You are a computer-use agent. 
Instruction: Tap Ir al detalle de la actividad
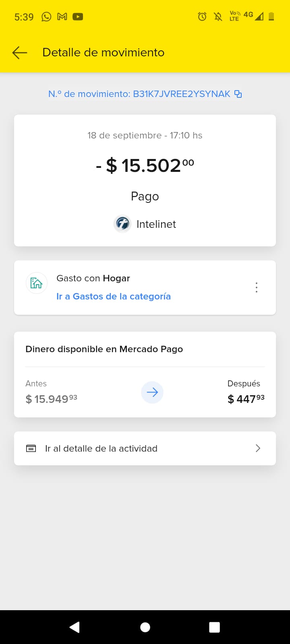[101, 448]
